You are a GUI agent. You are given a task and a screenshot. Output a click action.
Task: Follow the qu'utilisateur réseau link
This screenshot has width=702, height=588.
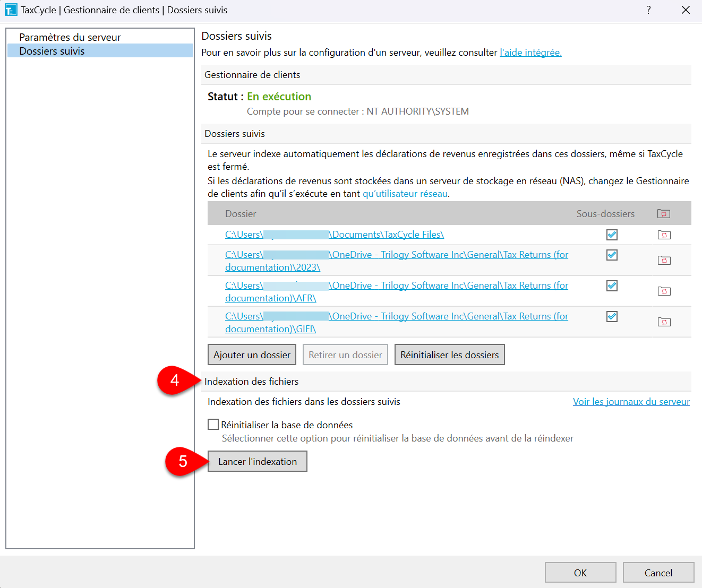click(405, 194)
